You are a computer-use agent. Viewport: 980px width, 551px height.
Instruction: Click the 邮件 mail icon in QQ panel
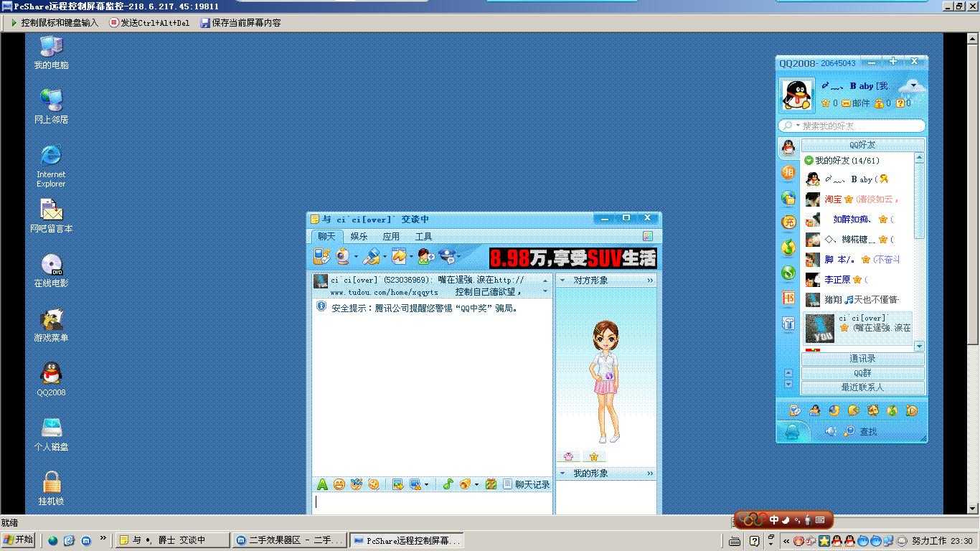[855, 103]
